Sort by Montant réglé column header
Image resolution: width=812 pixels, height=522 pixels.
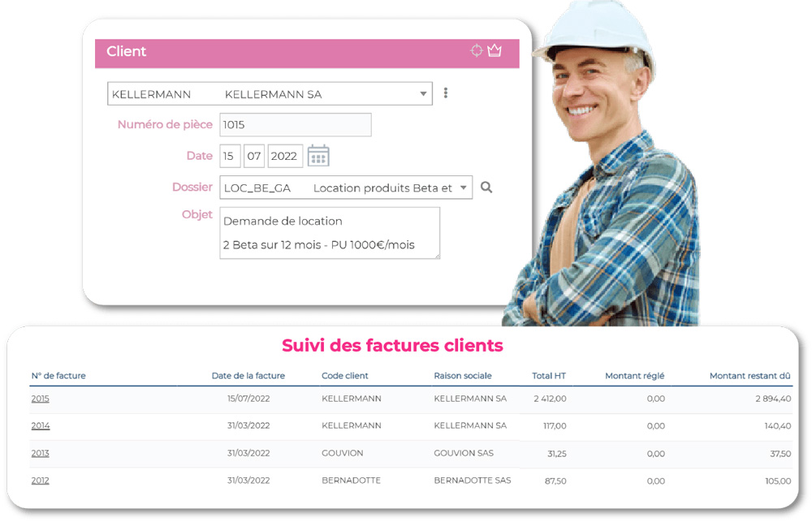[x=634, y=375]
